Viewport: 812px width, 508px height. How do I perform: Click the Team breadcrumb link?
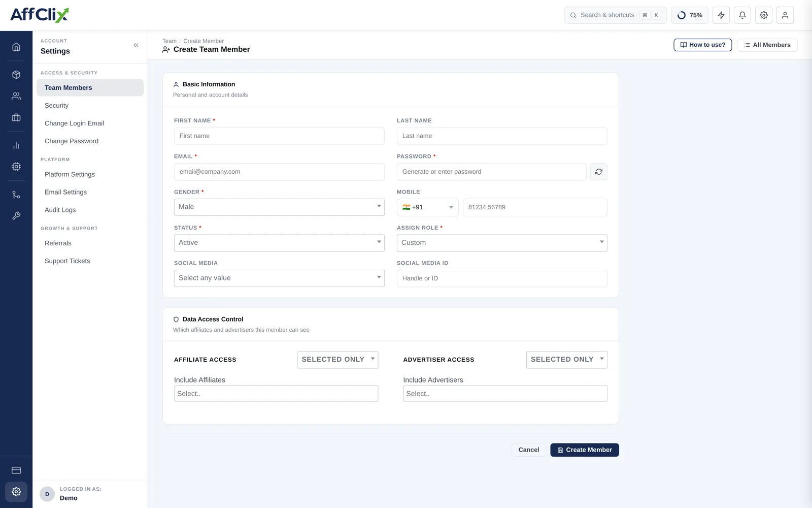click(x=170, y=41)
